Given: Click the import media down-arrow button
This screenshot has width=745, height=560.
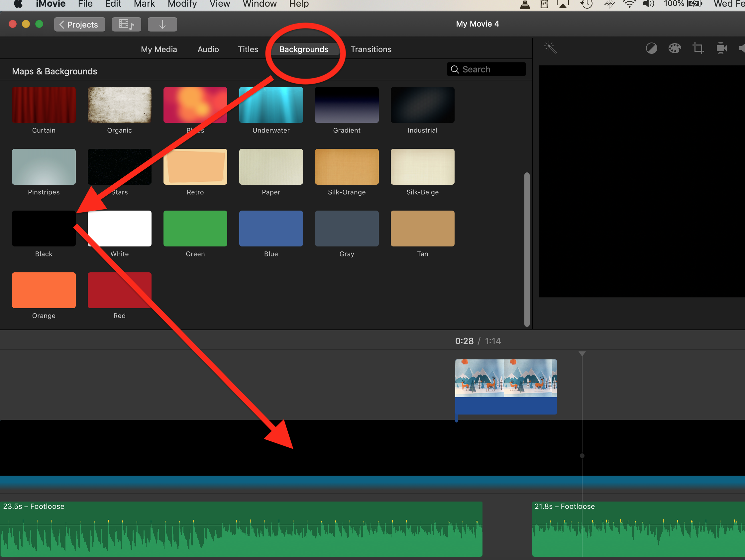Looking at the screenshot, I should tap(162, 25).
